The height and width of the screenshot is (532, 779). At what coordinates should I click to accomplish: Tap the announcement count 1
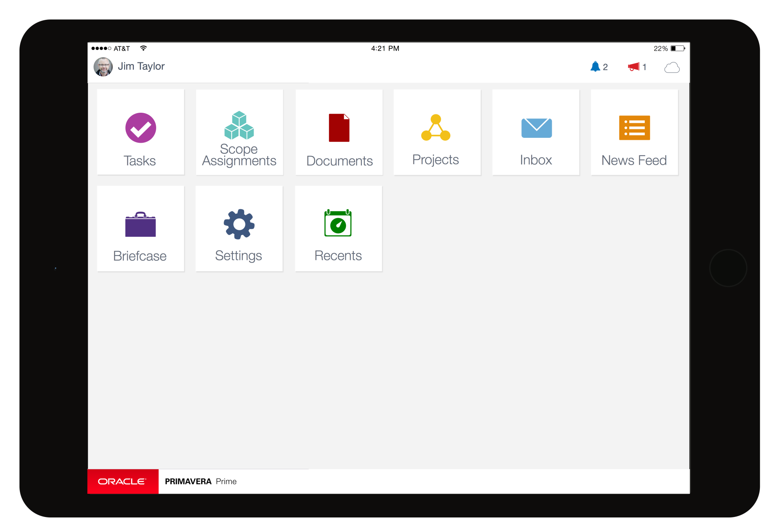[644, 67]
